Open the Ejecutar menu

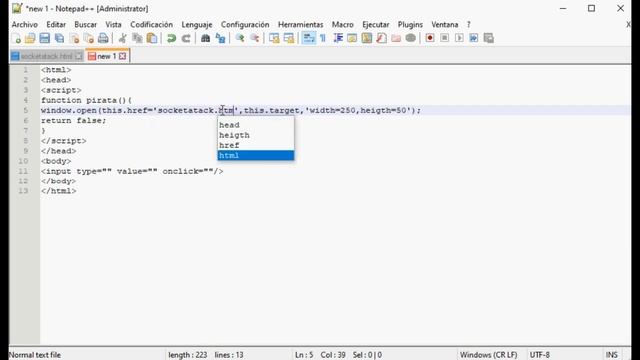point(376,24)
